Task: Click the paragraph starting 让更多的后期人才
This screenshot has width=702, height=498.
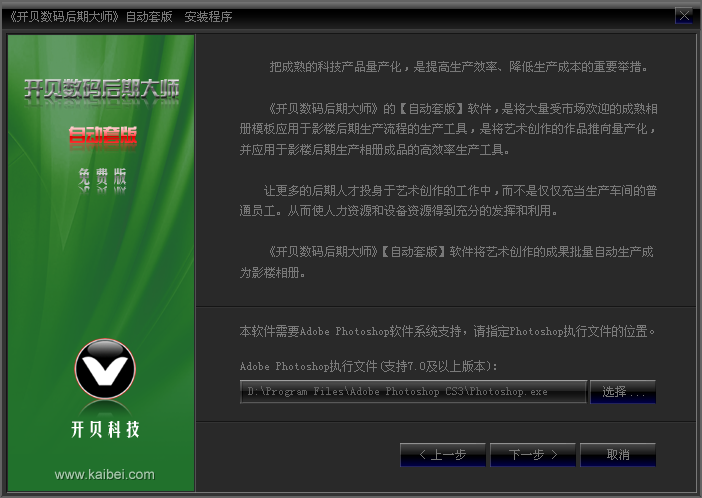Action: 448,201
